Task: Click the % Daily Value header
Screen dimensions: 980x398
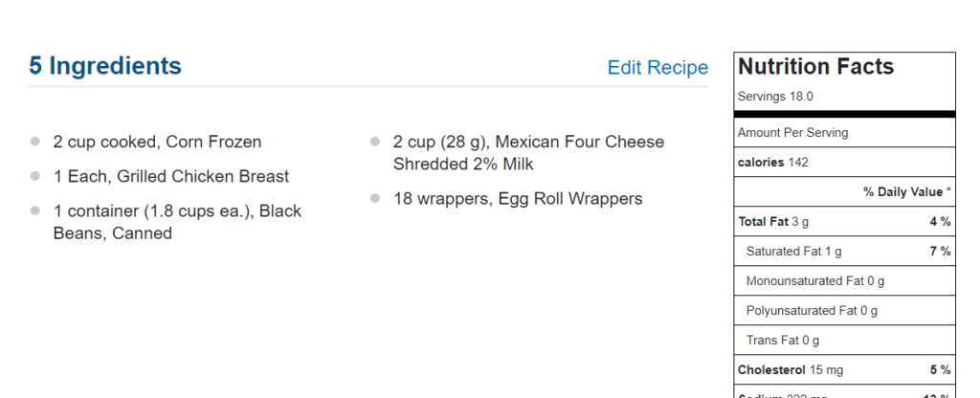Action: (x=907, y=191)
